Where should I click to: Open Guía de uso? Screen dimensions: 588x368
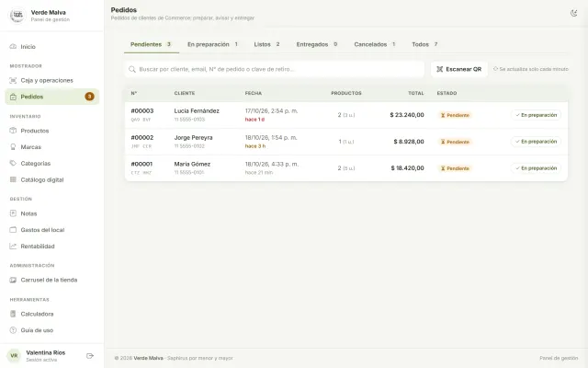coord(52,330)
